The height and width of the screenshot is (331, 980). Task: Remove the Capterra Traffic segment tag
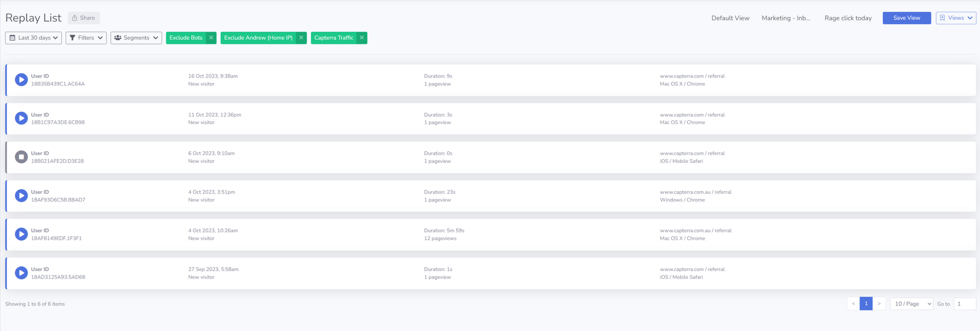(x=362, y=38)
